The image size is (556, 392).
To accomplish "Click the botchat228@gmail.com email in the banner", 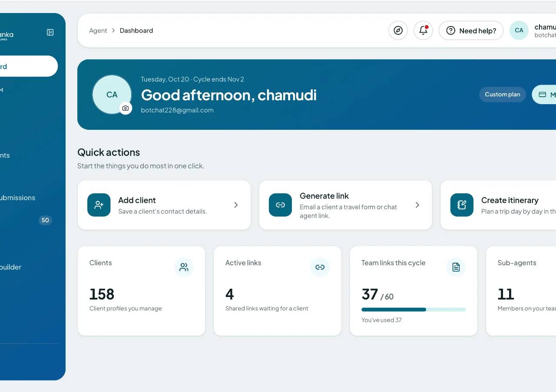I will (177, 110).
